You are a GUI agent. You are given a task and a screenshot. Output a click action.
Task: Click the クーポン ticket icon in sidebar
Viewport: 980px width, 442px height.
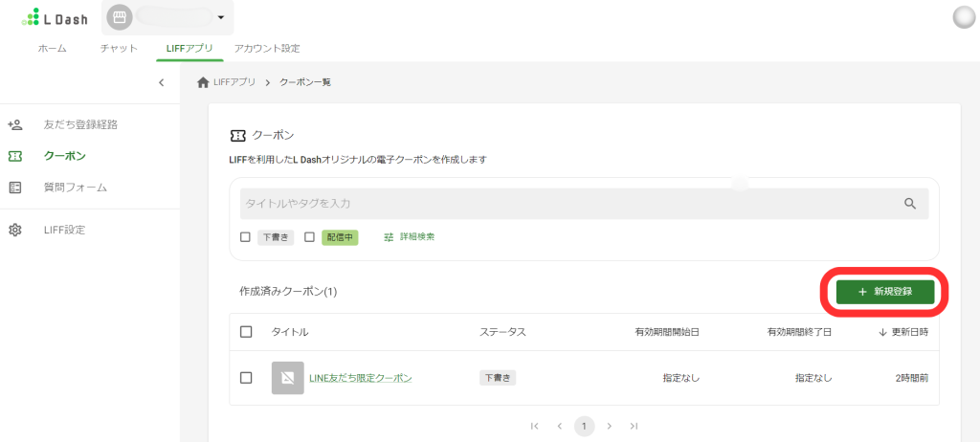[x=15, y=156]
